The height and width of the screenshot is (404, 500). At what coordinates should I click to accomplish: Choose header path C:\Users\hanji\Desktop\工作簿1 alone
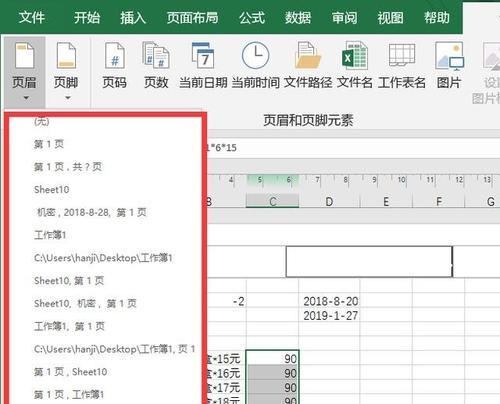point(105,258)
